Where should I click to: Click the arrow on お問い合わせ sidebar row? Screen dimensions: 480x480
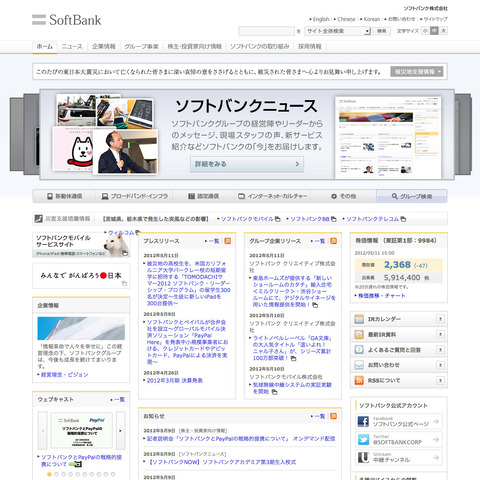coord(440,365)
